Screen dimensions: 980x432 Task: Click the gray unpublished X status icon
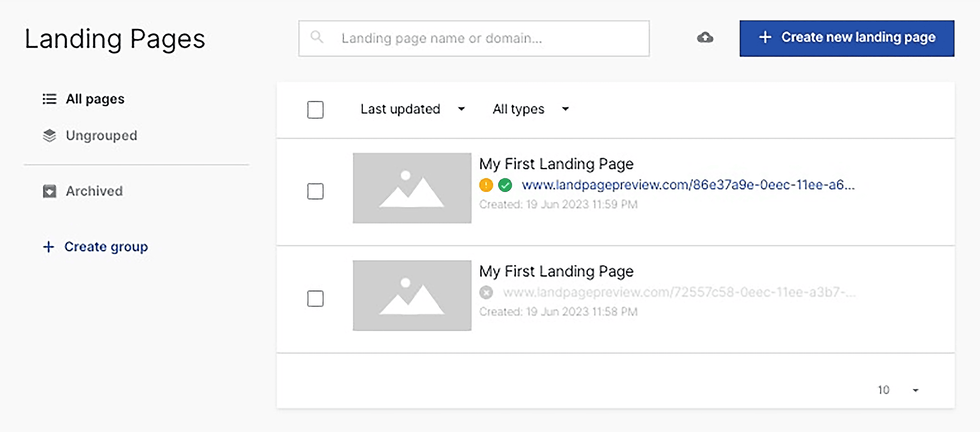486,292
